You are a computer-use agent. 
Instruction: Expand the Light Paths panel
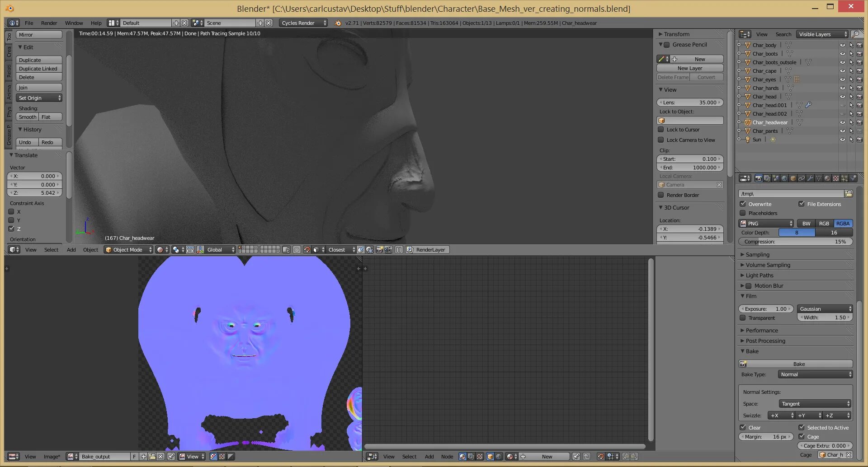[x=759, y=276]
